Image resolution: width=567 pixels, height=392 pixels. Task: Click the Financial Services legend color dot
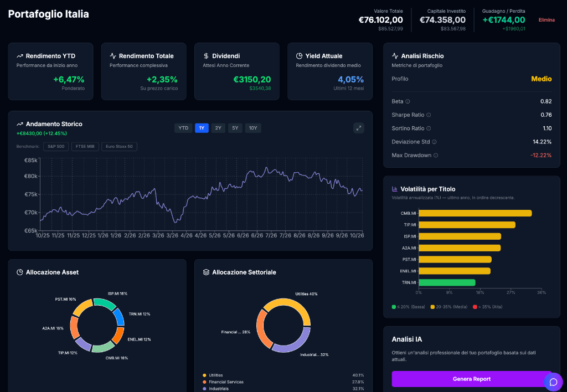(x=205, y=382)
